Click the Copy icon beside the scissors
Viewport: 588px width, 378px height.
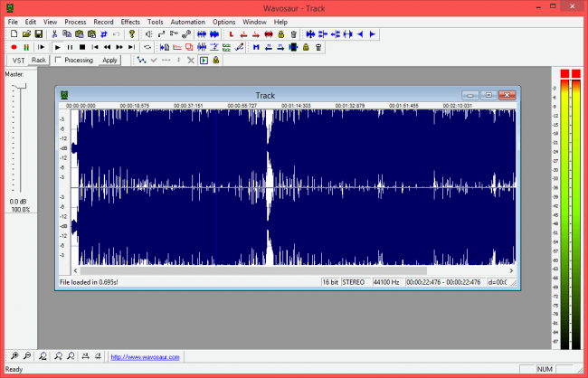pos(67,34)
